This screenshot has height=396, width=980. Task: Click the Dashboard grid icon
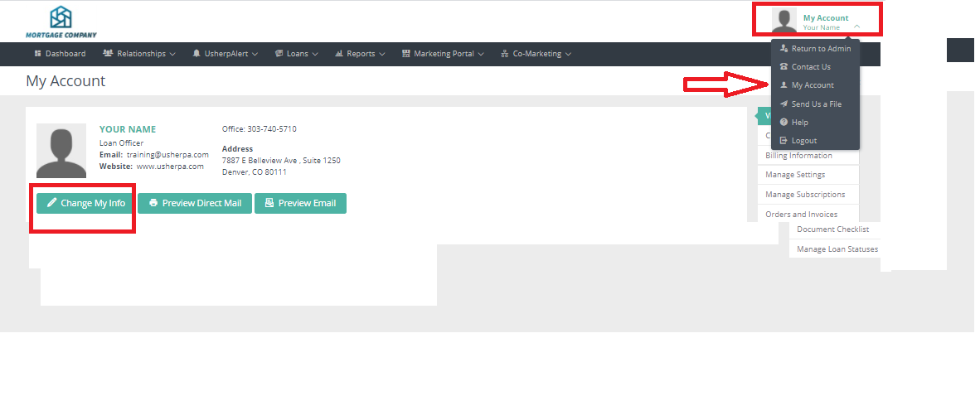click(x=38, y=54)
